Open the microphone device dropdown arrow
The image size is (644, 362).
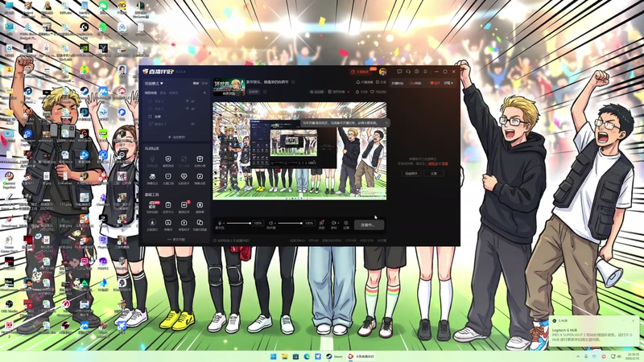[x=224, y=224]
